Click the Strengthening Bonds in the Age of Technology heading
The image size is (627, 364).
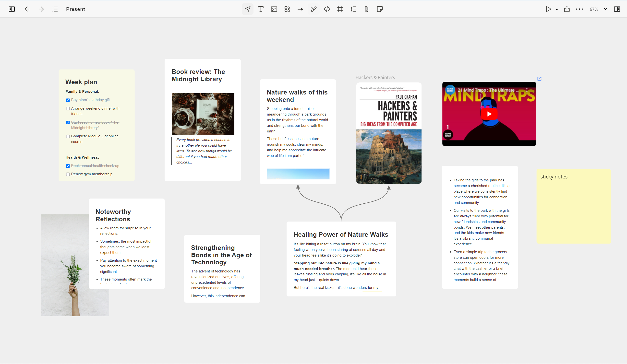coord(221,255)
